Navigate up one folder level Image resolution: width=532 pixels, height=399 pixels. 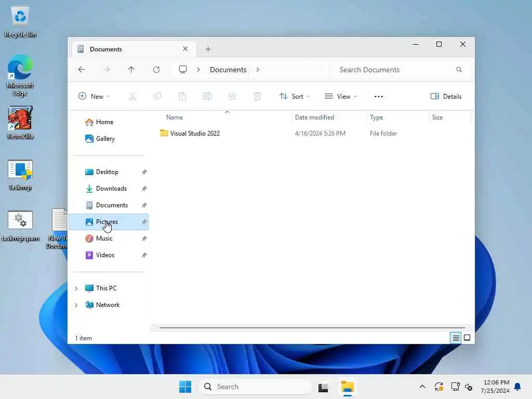click(131, 70)
